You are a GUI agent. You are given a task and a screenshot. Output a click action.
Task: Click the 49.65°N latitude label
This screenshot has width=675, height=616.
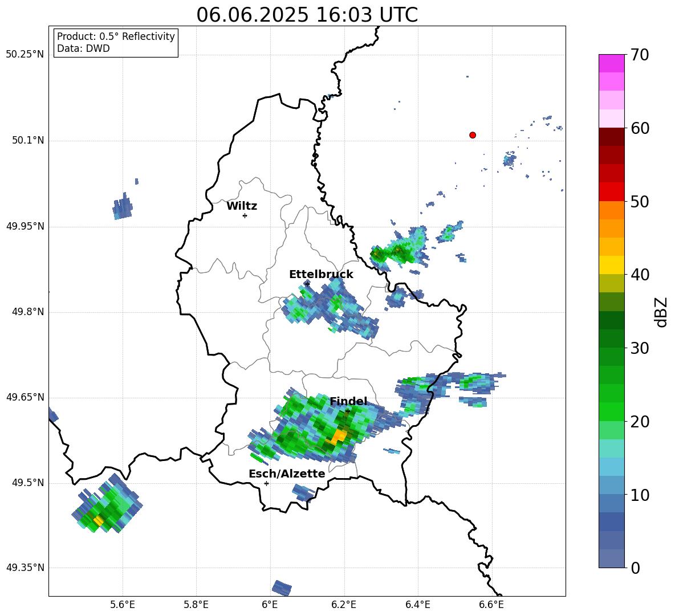pos(25,397)
